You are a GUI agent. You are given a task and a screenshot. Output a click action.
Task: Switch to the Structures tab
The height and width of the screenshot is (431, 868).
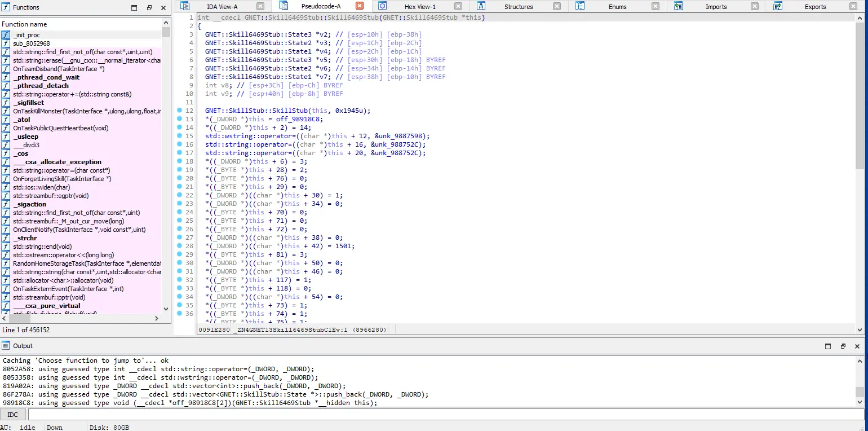(519, 7)
